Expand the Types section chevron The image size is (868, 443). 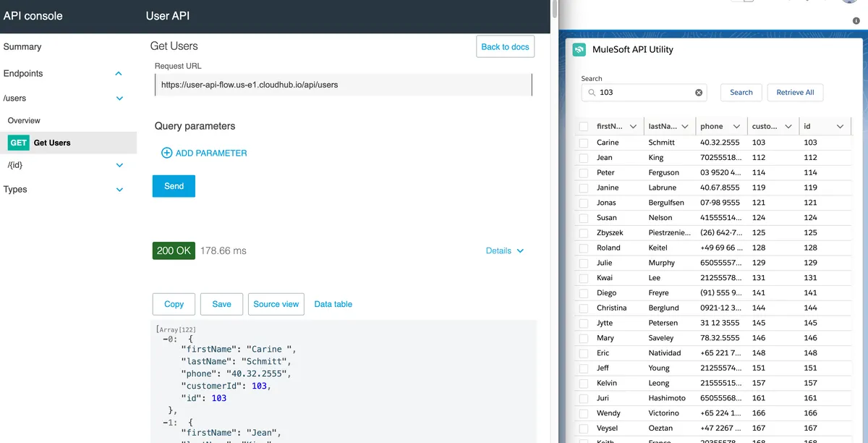pos(120,190)
